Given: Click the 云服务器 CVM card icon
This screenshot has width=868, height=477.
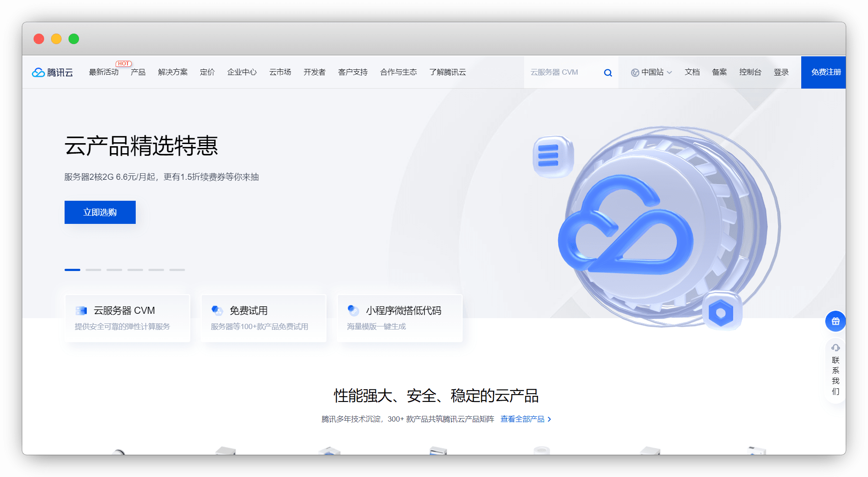Looking at the screenshot, I should (x=81, y=311).
